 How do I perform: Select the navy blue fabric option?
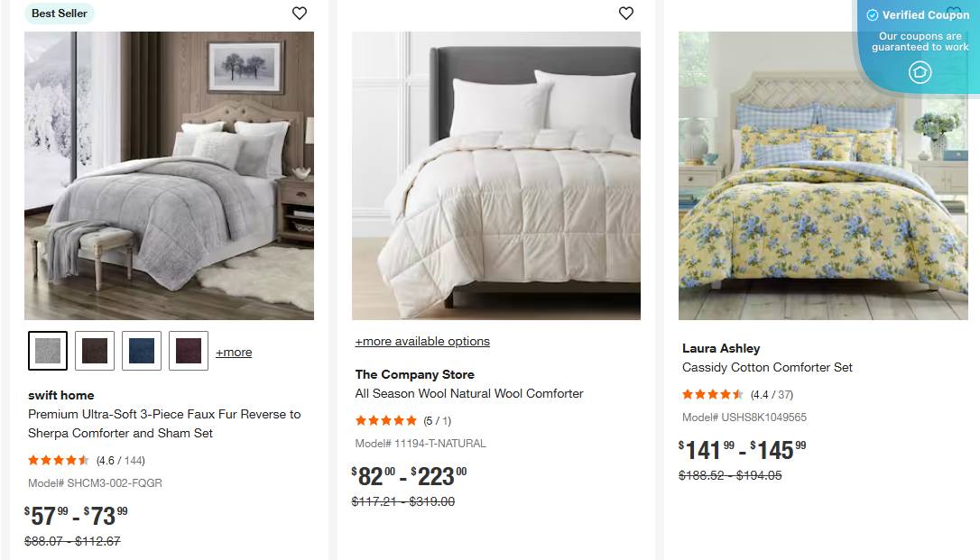pos(141,351)
